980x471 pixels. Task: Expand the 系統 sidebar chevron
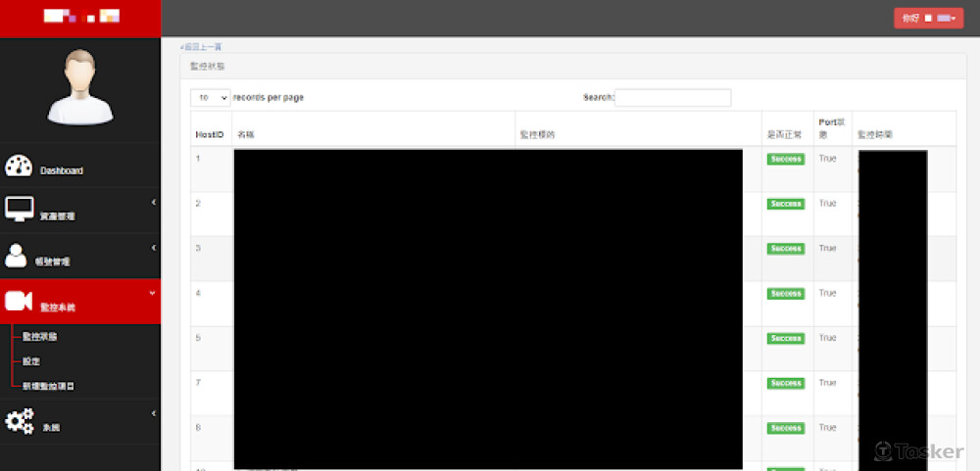click(x=153, y=414)
